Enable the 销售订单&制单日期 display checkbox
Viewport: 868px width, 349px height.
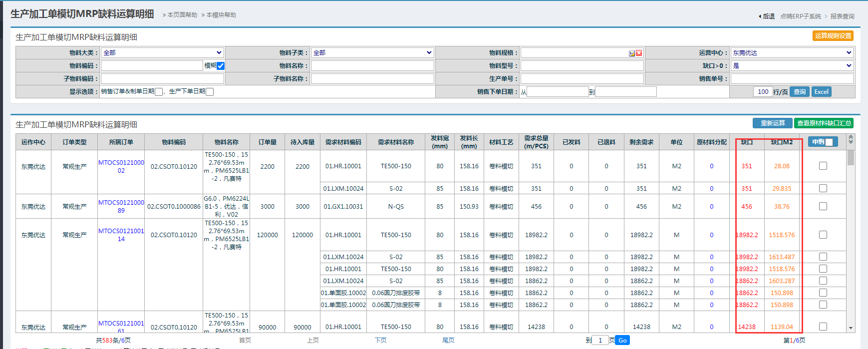(159, 92)
